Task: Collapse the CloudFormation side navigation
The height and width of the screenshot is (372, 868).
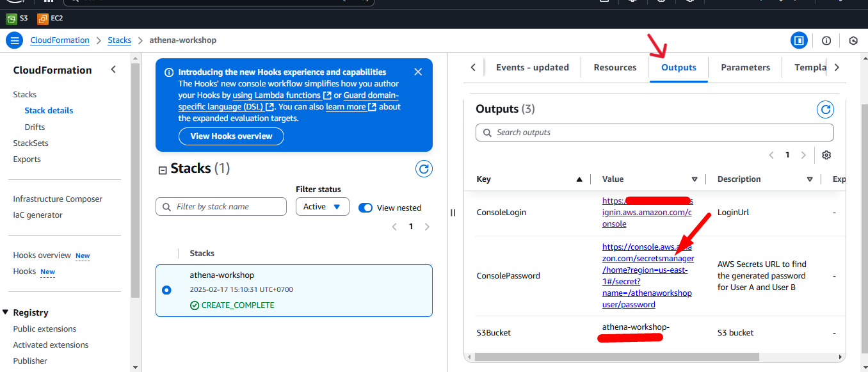Action: [x=113, y=70]
